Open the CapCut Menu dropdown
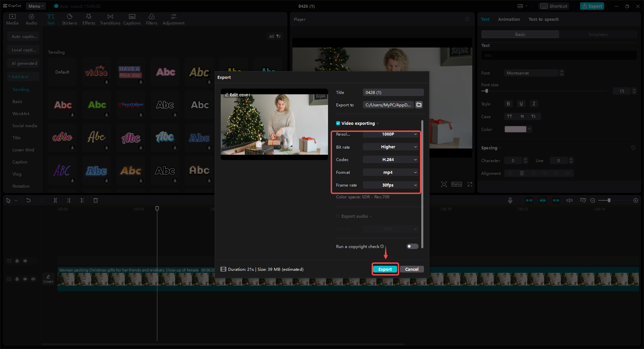This screenshot has height=349, width=644. [x=36, y=6]
